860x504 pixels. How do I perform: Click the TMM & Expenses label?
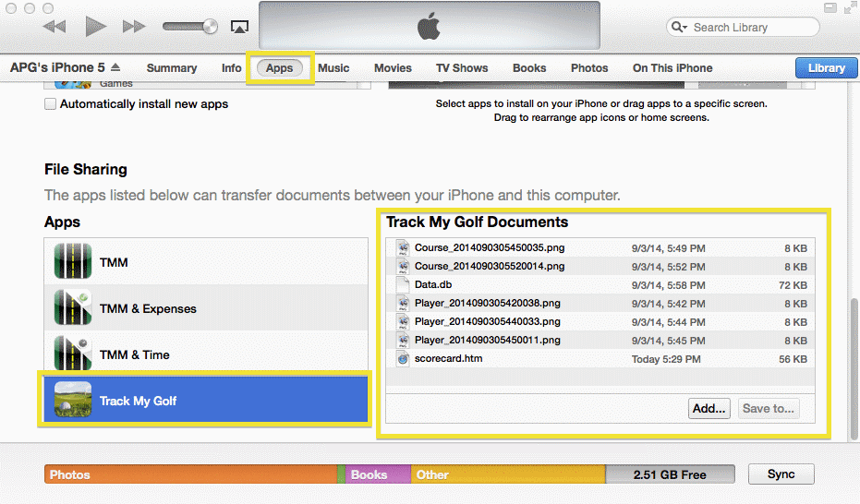[148, 308]
